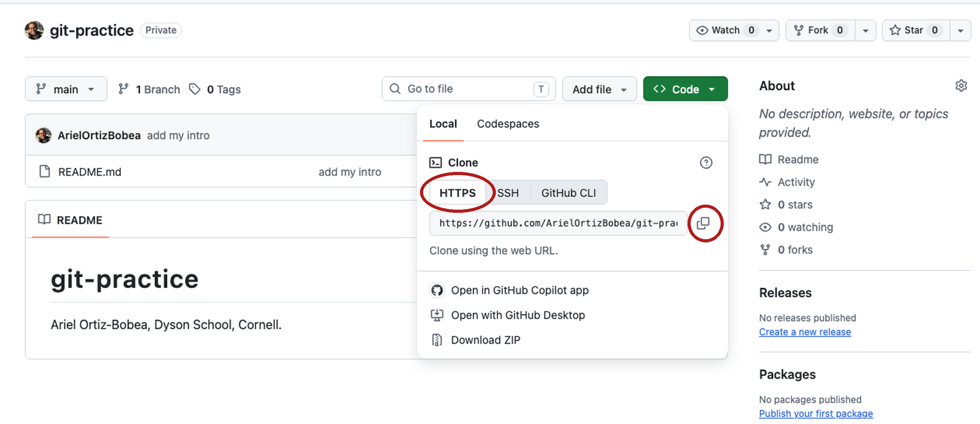This screenshot has height=424, width=980.
Task: Open the About settings gear icon
Action: point(961,86)
